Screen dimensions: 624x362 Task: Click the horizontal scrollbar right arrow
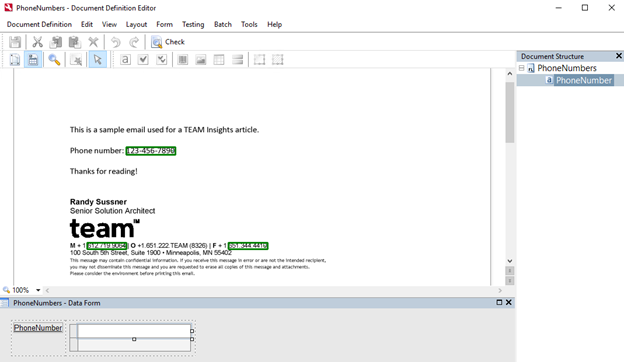[x=500, y=290]
